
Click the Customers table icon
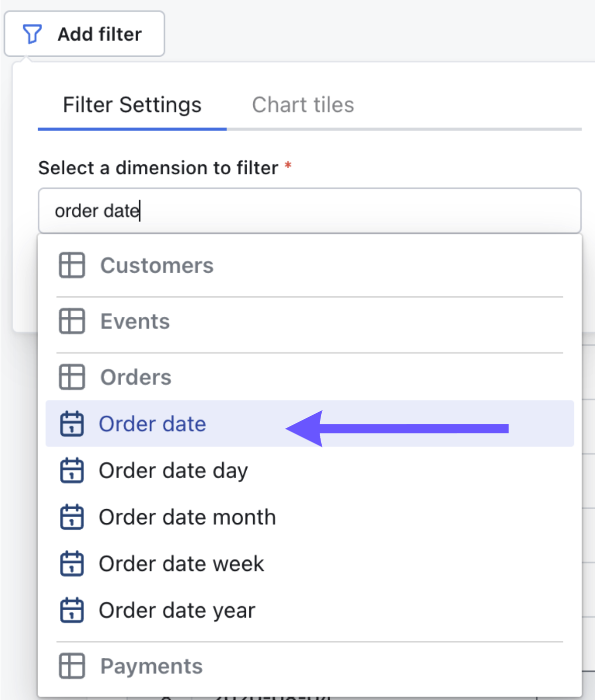(x=72, y=265)
